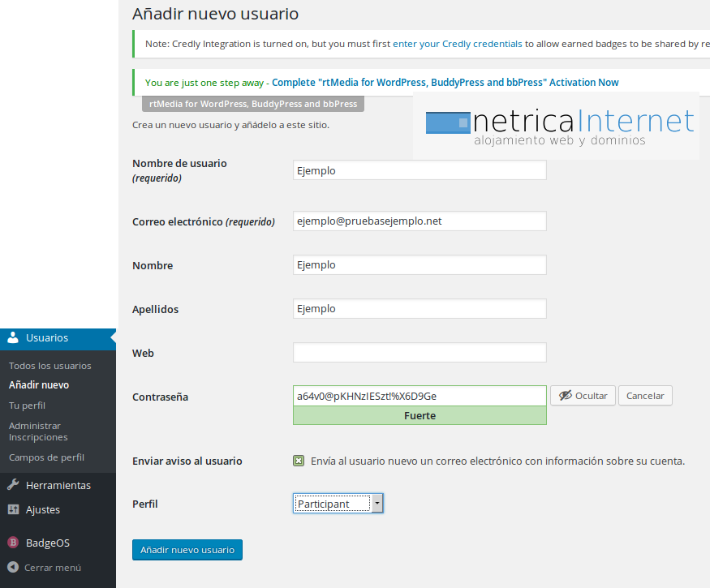Click the Enviar aviso al usuario label
Viewport: 710px width, 588px height.
187,461
